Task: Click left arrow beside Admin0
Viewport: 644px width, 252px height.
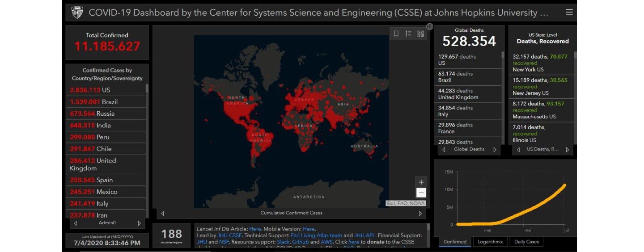Action: pos(75,223)
